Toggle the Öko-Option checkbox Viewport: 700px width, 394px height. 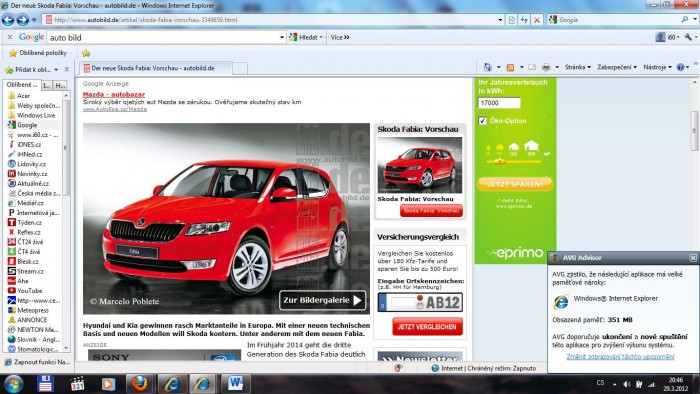482,120
